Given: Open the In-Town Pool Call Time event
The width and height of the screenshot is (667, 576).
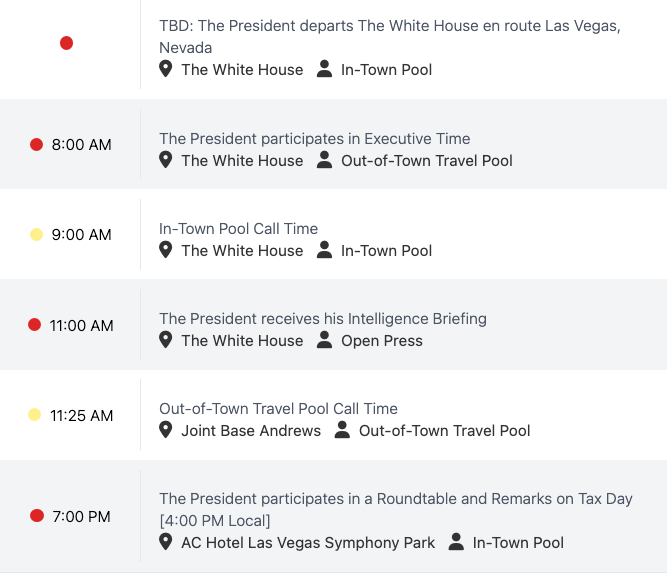Looking at the screenshot, I should (238, 229).
